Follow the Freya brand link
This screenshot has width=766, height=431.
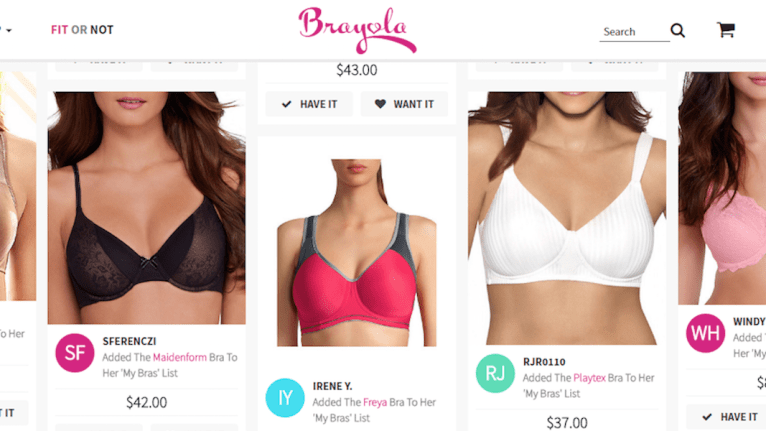click(x=375, y=402)
